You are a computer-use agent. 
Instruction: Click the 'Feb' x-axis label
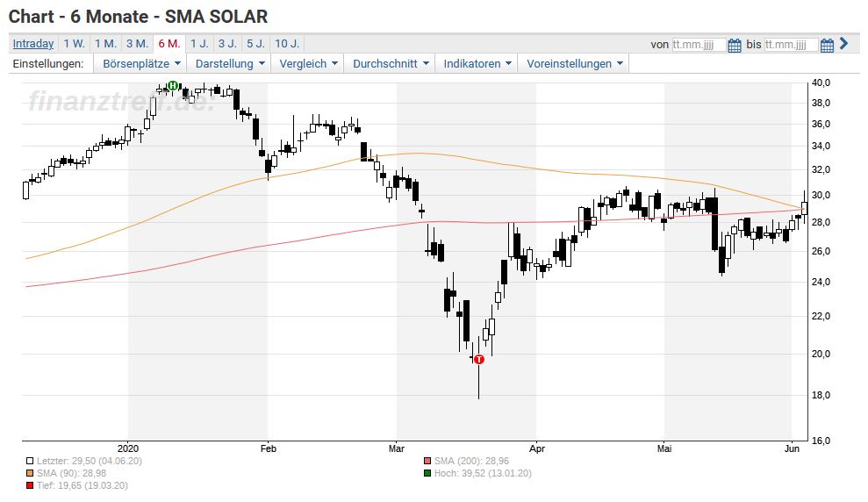coord(268,448)
